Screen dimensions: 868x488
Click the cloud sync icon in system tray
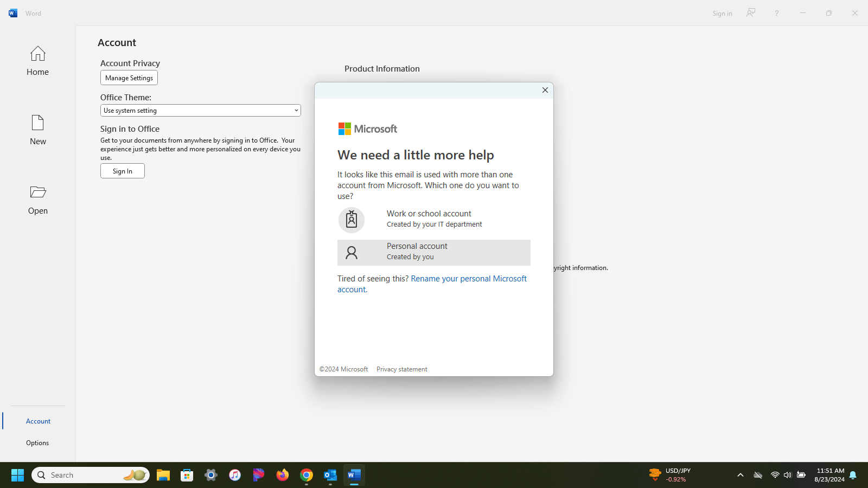(758, 475)
